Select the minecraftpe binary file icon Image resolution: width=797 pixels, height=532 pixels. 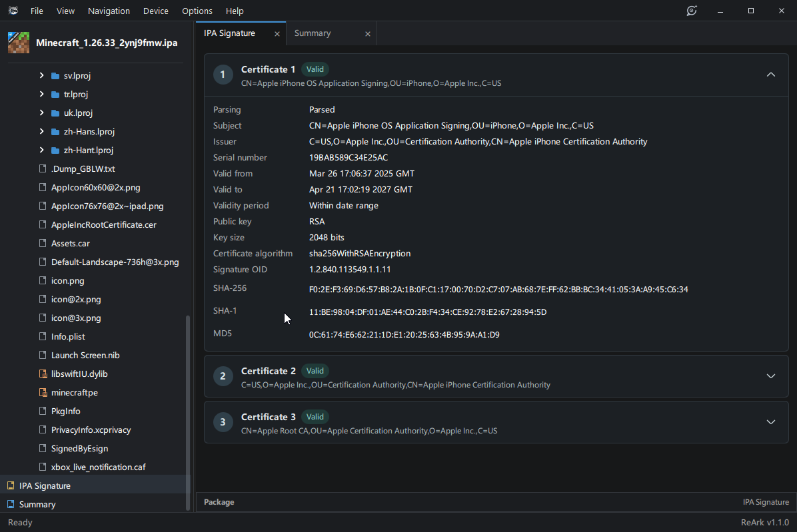(x=43, y=392)
